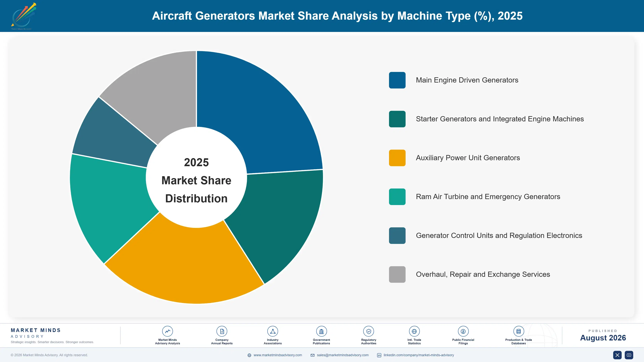Click the Intl. Trade Statistics globe icon

click(x=414, y=331)
